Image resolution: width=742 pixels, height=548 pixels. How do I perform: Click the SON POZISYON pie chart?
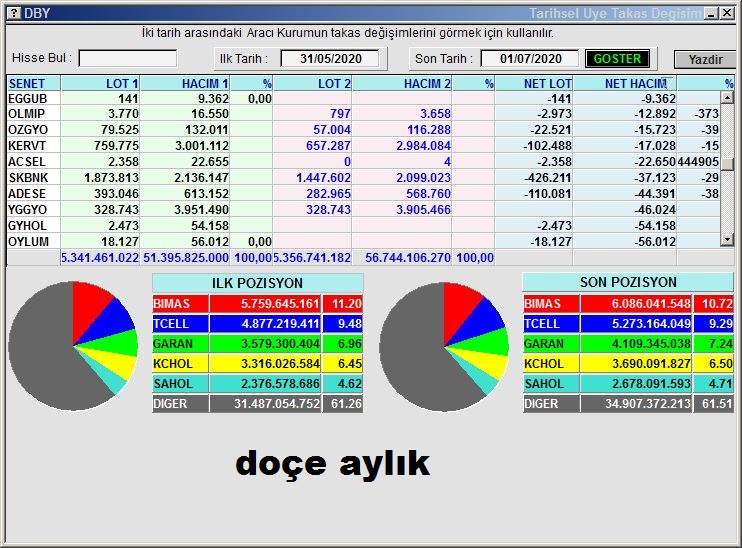pos(444,347)
